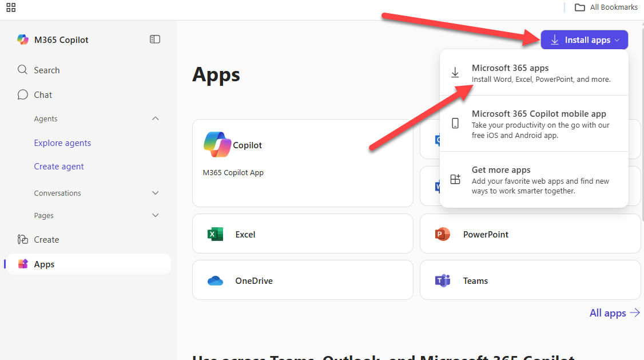Open the Create page in sidebar
Image resolution: width=644 pixels, height=360 pixels.
[46, 240]
